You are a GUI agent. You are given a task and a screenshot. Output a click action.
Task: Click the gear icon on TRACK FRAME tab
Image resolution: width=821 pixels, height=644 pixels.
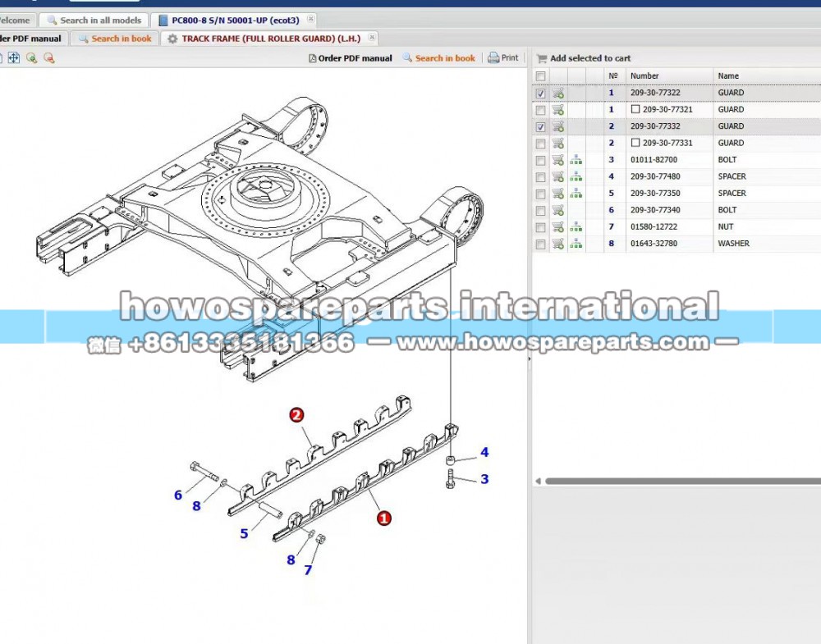pyautogui.click(x=172, y=39)
